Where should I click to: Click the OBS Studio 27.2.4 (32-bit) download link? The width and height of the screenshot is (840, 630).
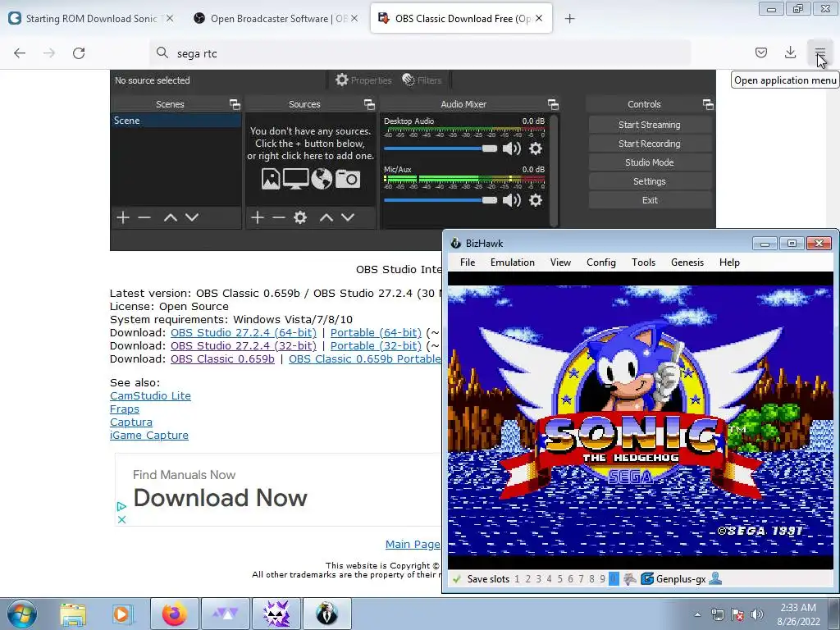(243, 346)
